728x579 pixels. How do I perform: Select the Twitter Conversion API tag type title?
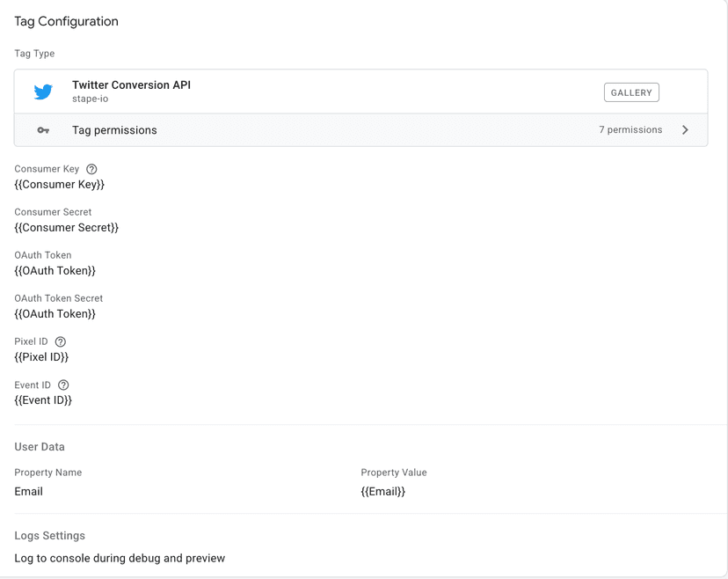tap(131, 85)
